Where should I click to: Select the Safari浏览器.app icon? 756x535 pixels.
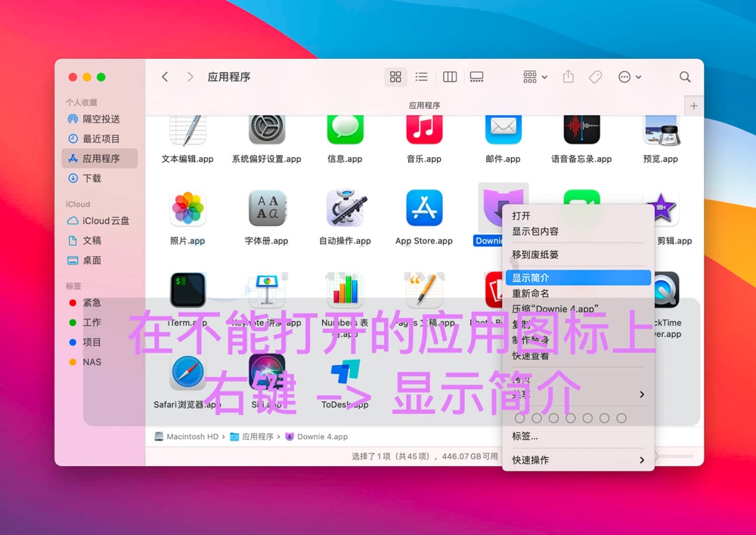tap(187, 372)
